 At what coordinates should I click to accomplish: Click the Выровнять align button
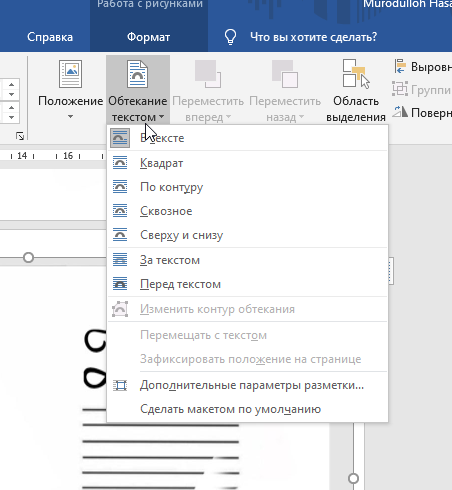[423, 67]
